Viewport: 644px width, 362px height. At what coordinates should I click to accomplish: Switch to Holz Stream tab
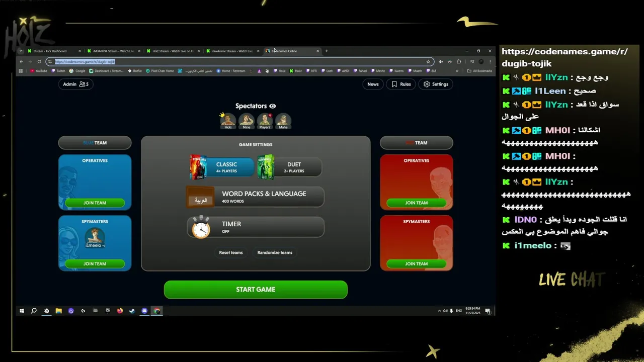click(x=173, y=51)
